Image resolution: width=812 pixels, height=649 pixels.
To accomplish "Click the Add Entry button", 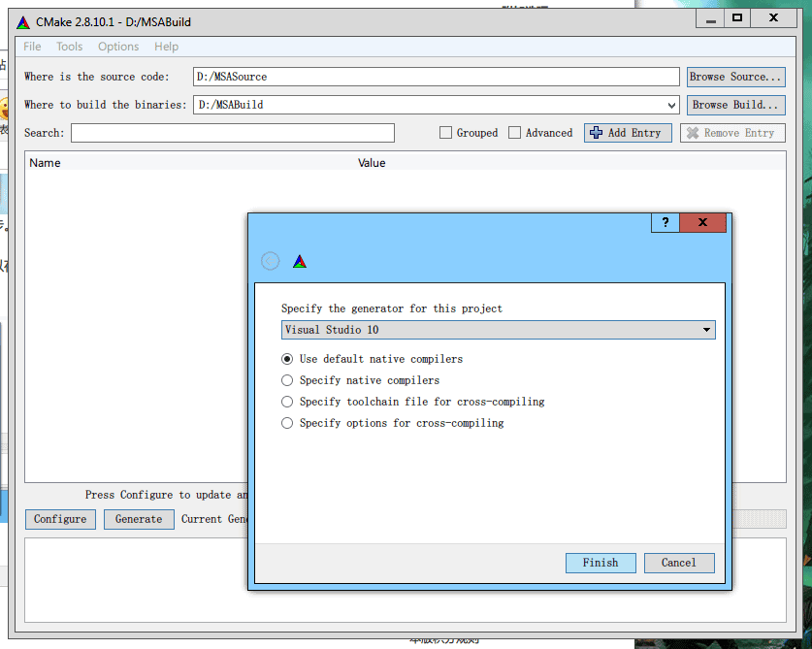I will tap(628, 133).
